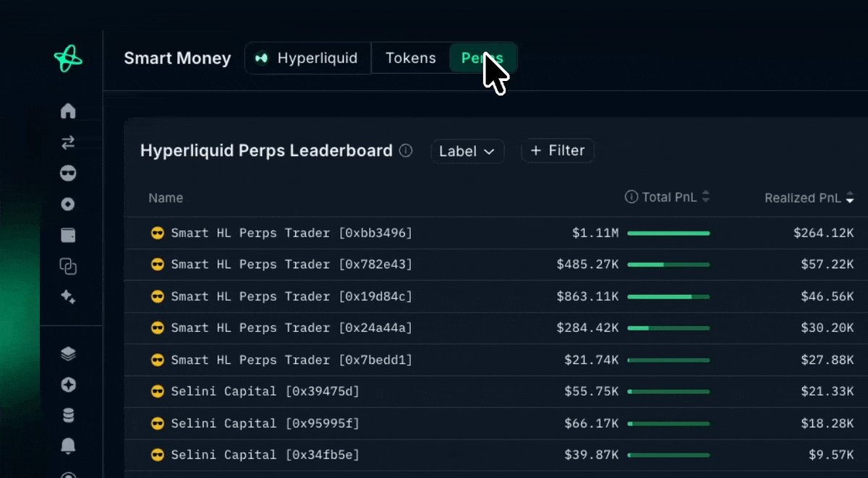Open Smart HL Perps Trader [0x782e43]

292,265
